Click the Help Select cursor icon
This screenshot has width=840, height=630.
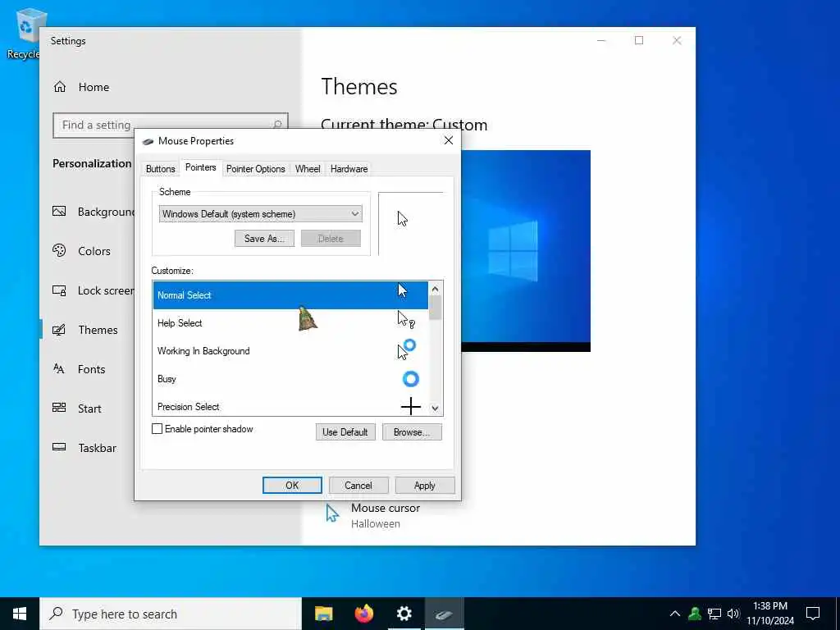405,320
